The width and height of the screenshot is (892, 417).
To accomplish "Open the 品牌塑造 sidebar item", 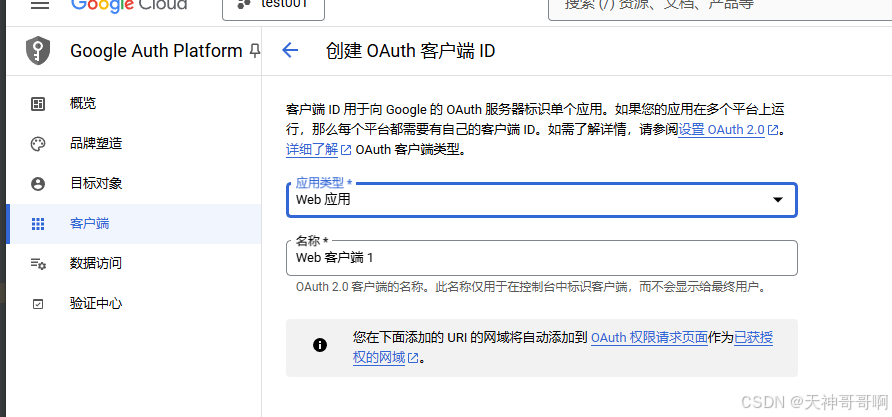I will 134,143.
